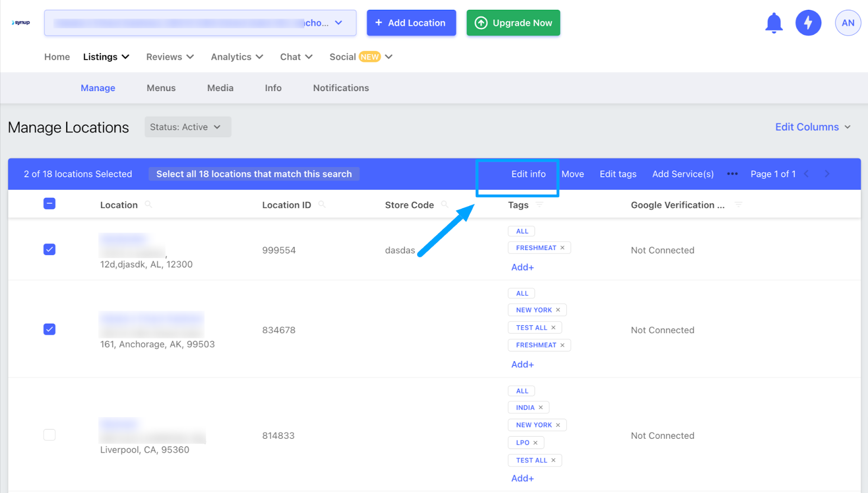Open the three-dot more actions menu
Image resolution: width=868 pixels, height=493 pixels.
tap(732, 174)
